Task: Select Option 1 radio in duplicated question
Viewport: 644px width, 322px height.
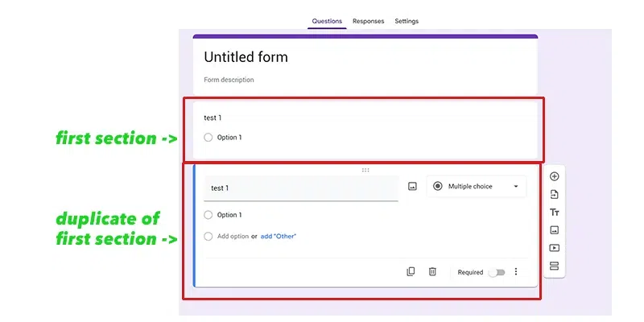Action: (x=208, y=215)
